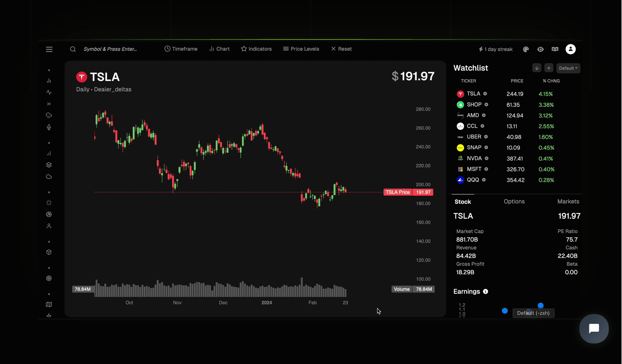Open the layers stack icon in sidebar
The height and width of the screenshot is (364, 622).
[x=49, y=165]
